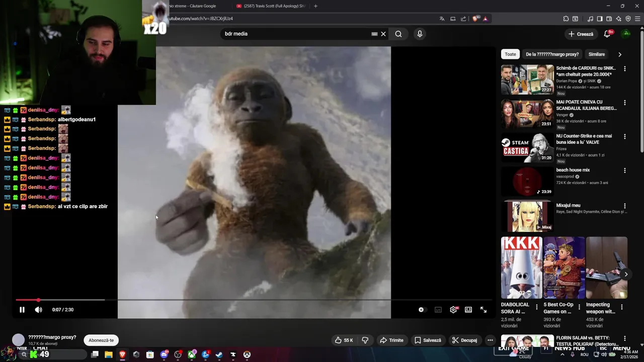Open video player settings gear
This screenshot has height=362, width=644.
point(453,310)
